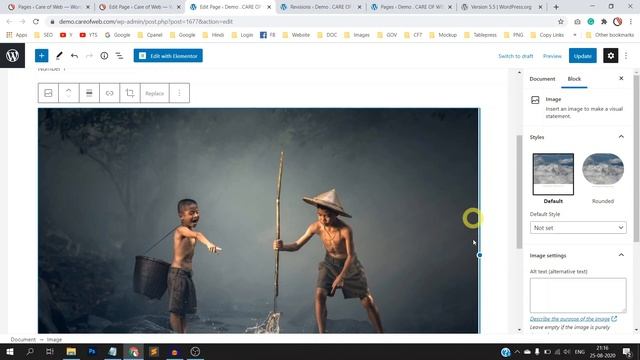Open the Windows Start menu
This screenshot has height=360, width=640.
pyautogui.click(x=10, y=351)
